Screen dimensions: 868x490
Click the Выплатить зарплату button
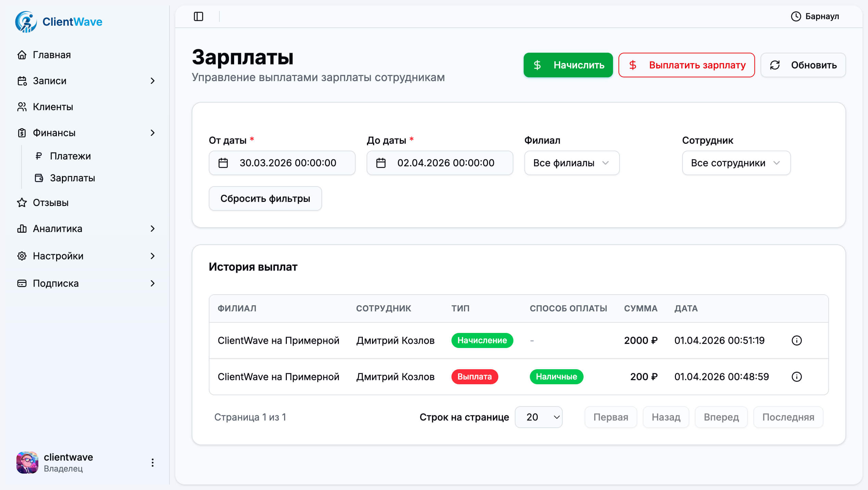pos(686,65)
